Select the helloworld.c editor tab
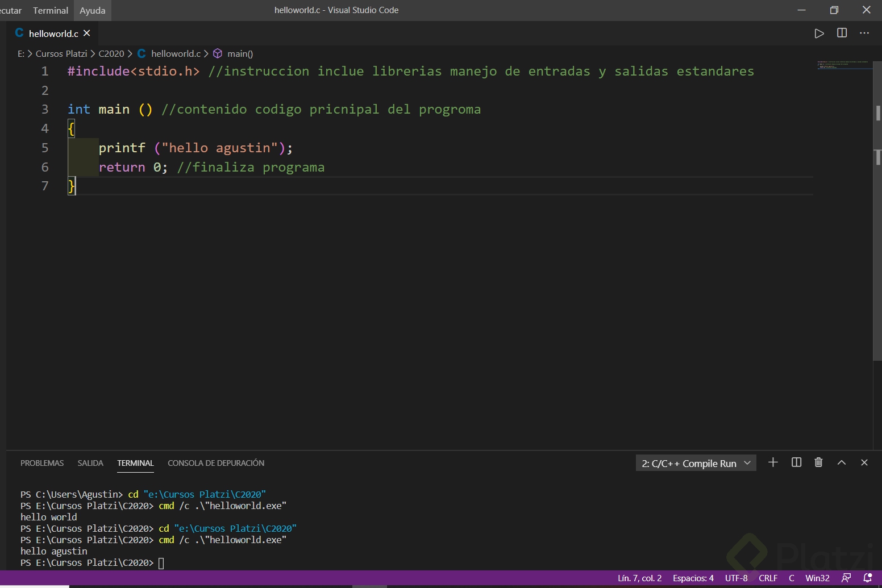The image size is (882, 588). pyautogui.click(x=53, y=33)
